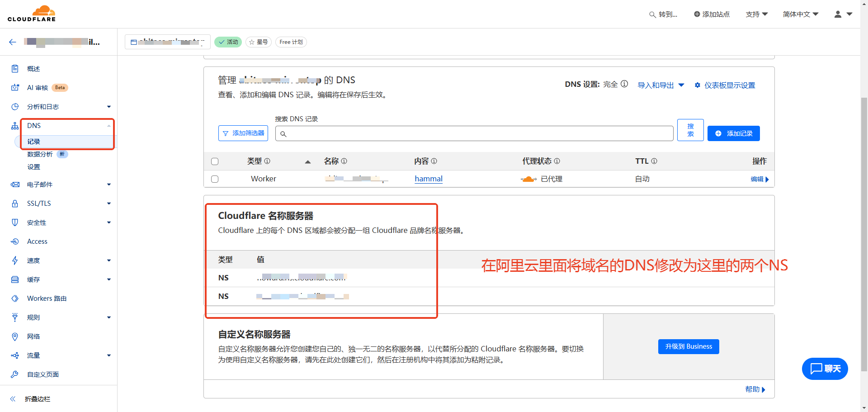This screenshot has width=868, height=412.
Task: Open DNS 设置 submenu item
Action: 33,167
